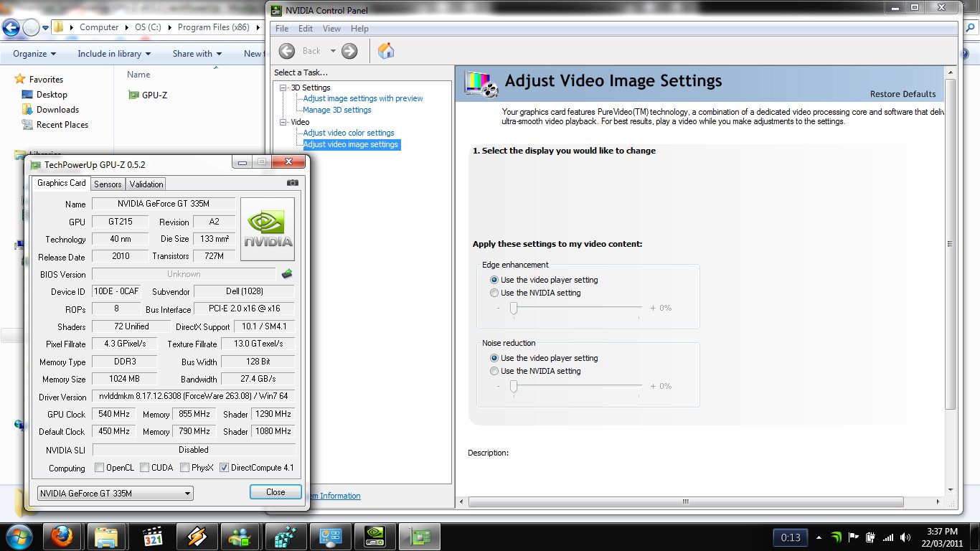Show hidden tray icons arrow
Image resolution: width=980 pixels, height=551 pixels.
(819, 537)
